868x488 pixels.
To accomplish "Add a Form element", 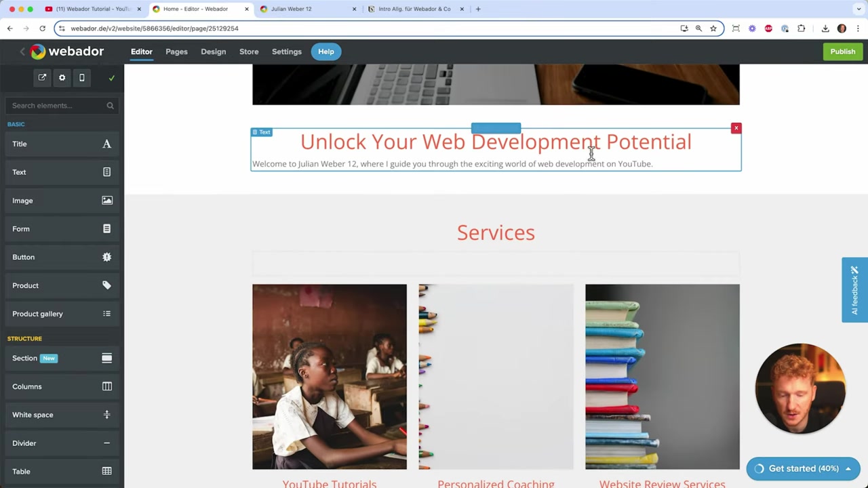I will pyautogui.click(x=62, y=229).
